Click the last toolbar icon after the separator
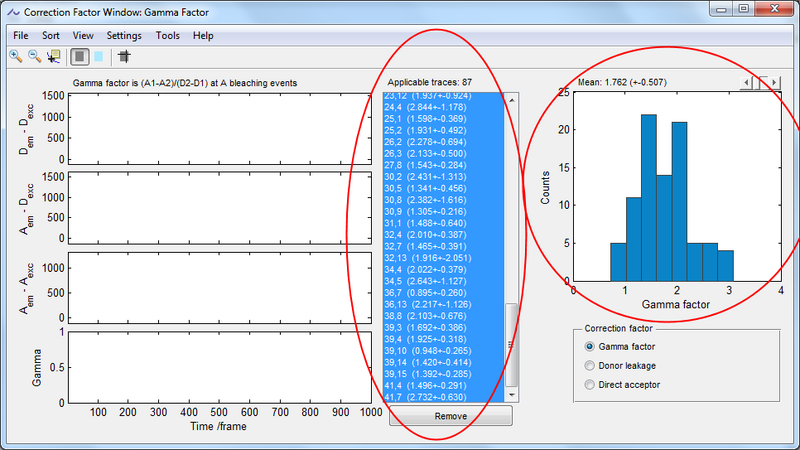 125,56
